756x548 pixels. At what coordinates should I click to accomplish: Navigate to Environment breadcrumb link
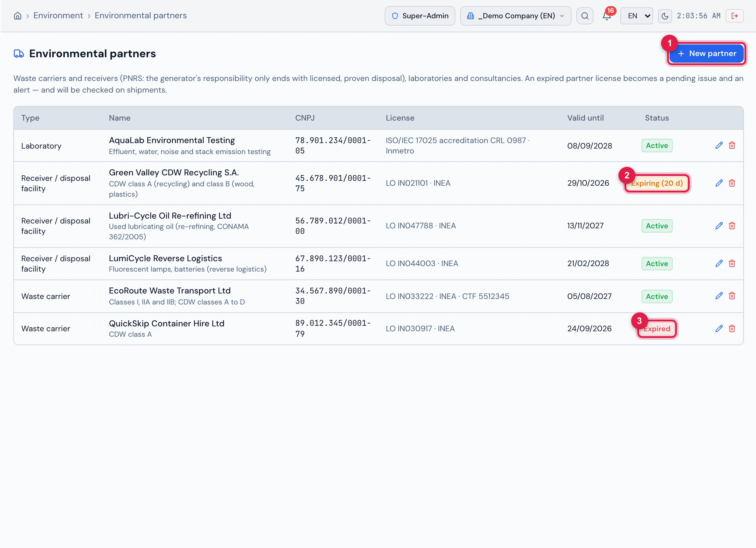58,16
